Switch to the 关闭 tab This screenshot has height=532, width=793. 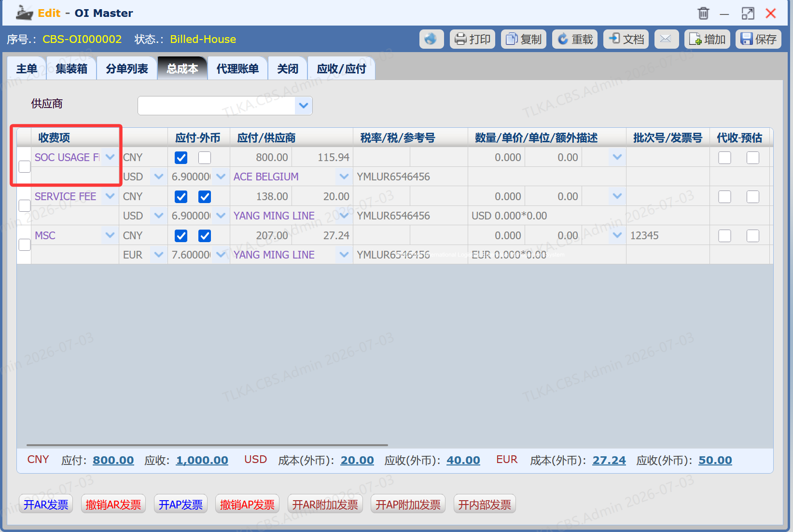click(x=288, y=68)
